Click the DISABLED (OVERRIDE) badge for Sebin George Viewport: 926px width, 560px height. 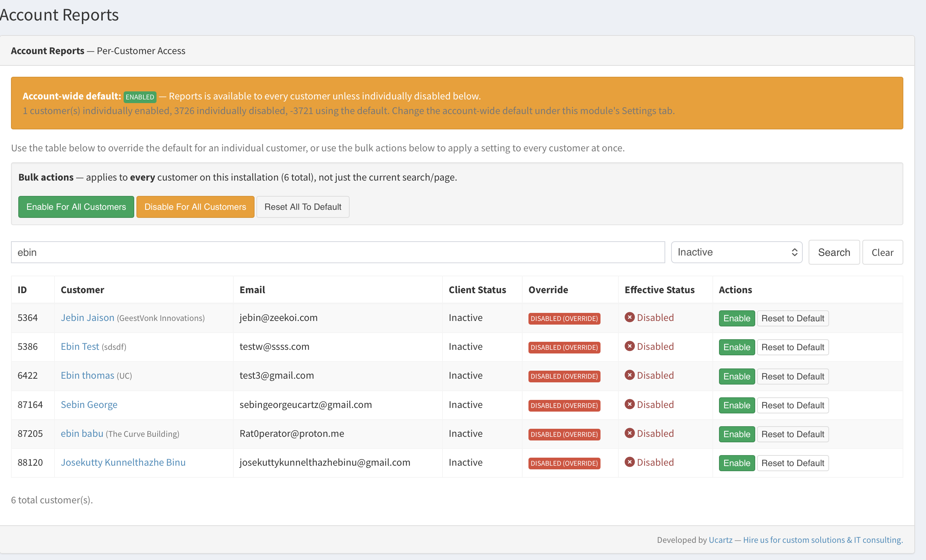pos(564,405)
